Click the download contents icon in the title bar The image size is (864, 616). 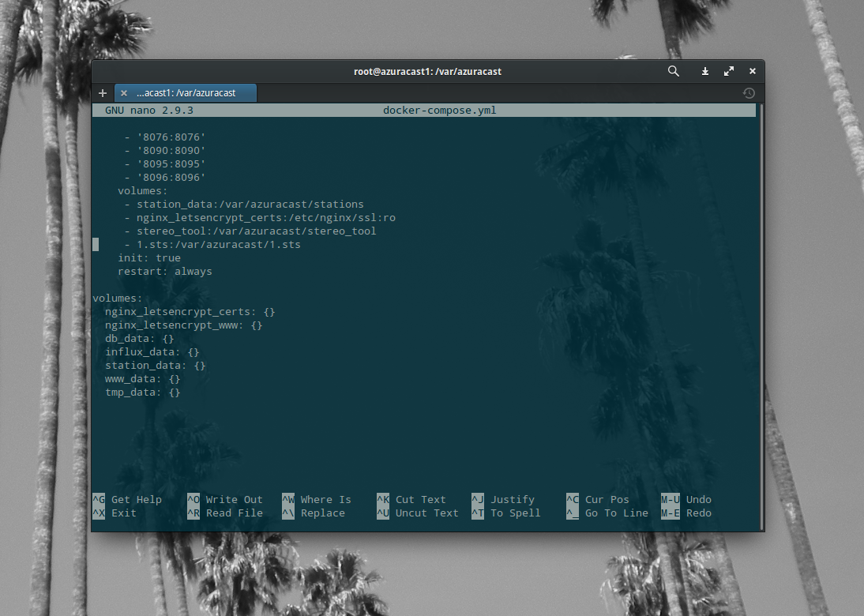pos(704,71)
